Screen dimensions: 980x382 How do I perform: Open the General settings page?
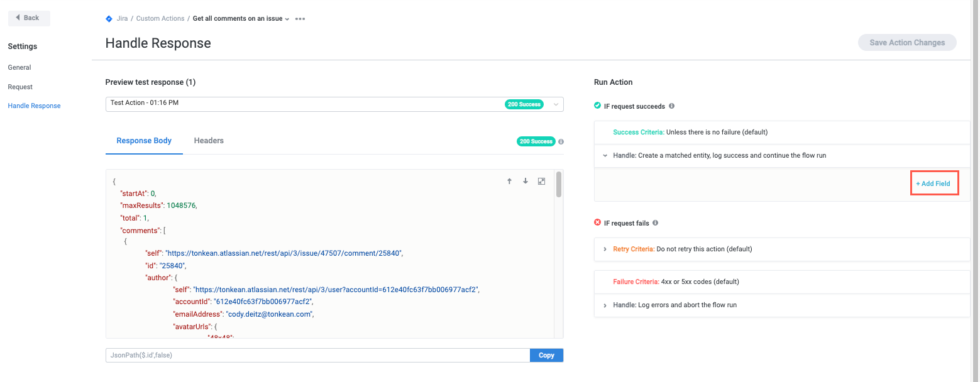pos(19,67)
